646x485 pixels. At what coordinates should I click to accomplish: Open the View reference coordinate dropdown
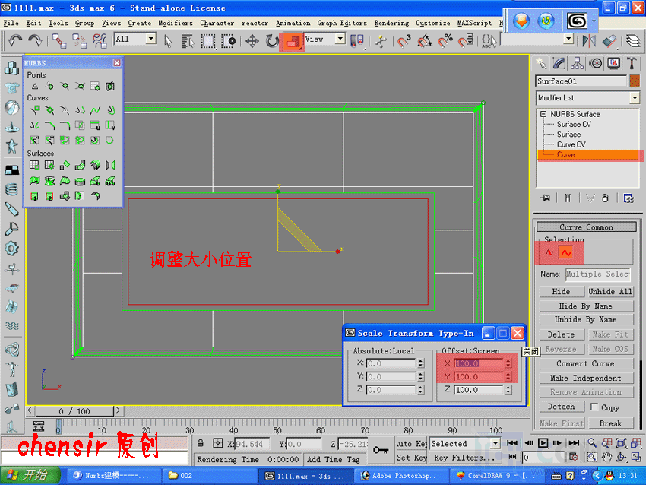pos(340,39)
